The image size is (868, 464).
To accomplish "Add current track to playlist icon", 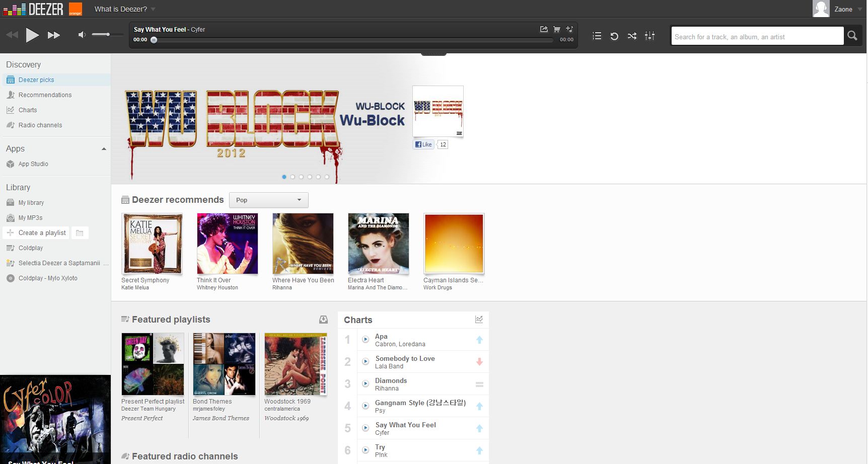I will pos(569,29).
